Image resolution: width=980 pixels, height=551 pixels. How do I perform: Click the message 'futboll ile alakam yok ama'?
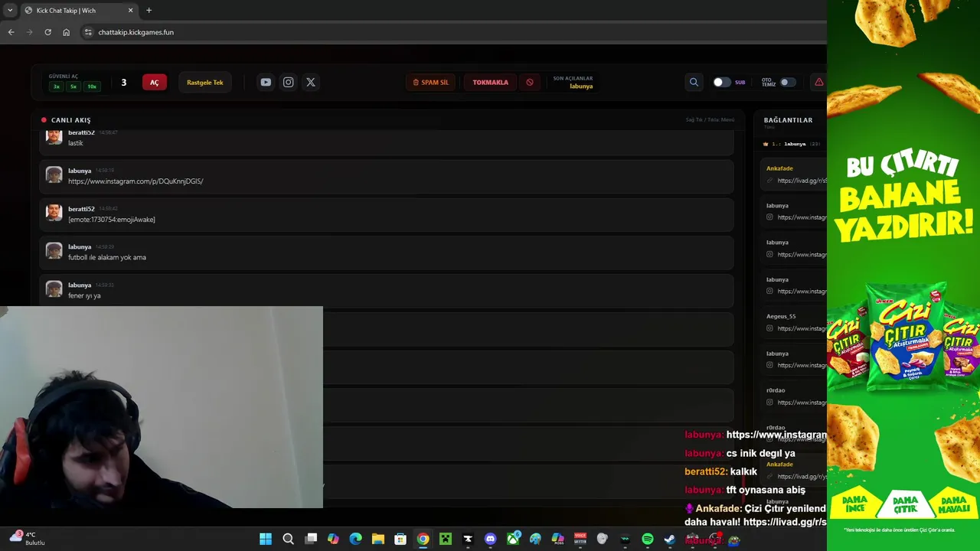(x=107, y=257)
